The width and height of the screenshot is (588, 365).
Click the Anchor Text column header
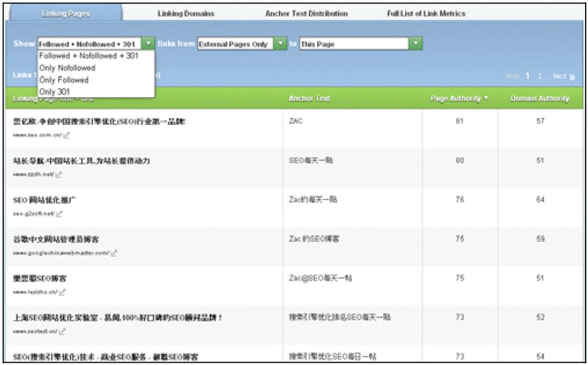click(310, 98)
